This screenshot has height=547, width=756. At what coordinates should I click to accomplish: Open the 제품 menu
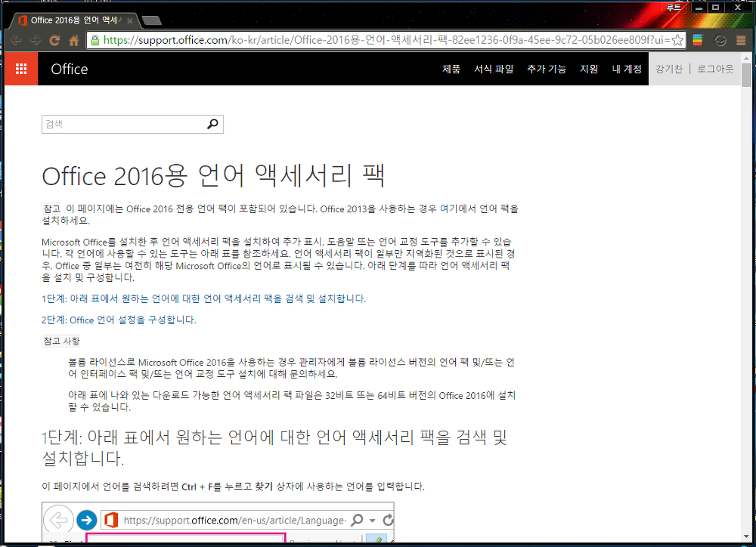451,69
